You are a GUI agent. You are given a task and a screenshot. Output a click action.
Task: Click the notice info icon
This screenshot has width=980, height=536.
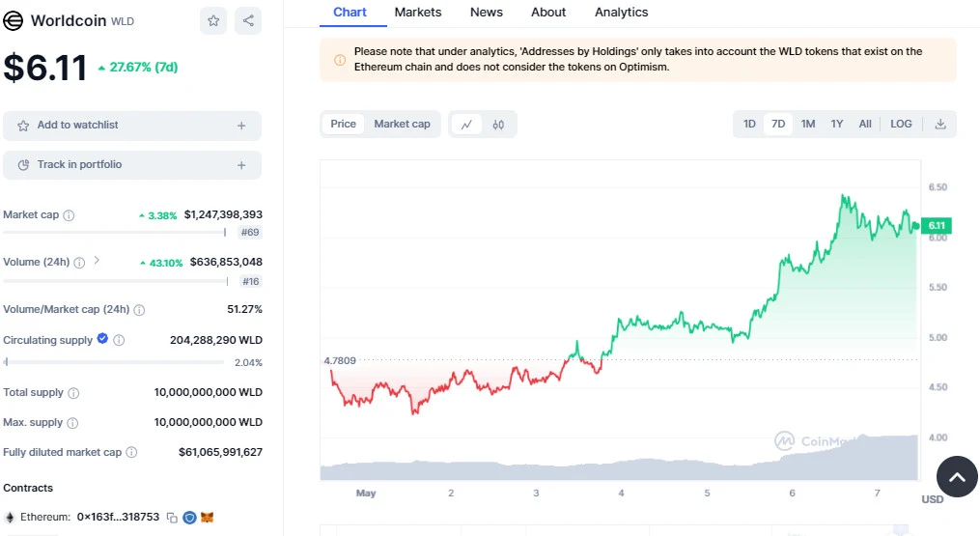[340, 60]
